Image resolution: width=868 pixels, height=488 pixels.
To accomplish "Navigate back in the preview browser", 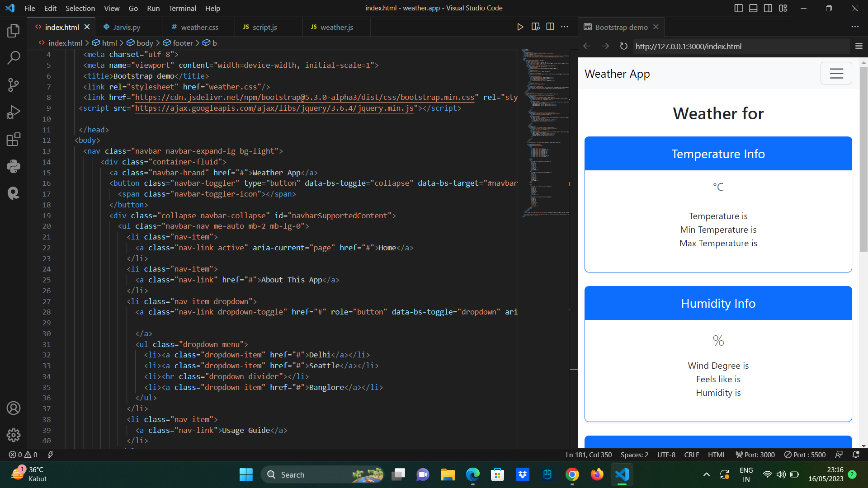I will pyautogui.click(x=586, y=46).
